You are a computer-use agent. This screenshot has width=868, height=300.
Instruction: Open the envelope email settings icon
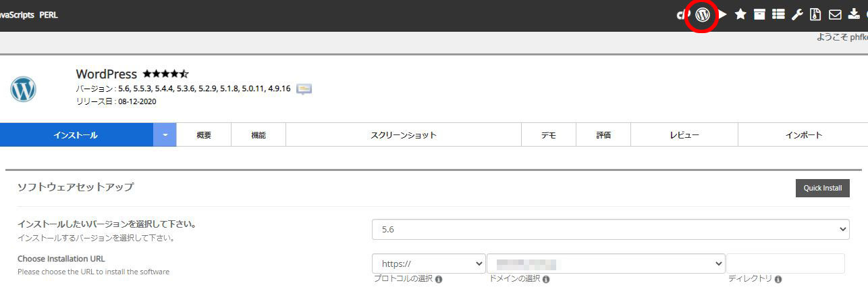[835, 14]
